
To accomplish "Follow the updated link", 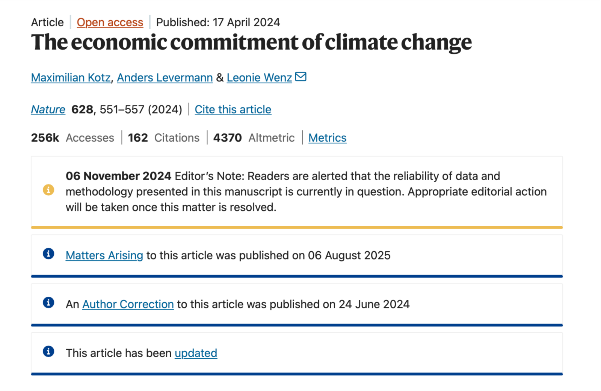I will pos(196,353).
